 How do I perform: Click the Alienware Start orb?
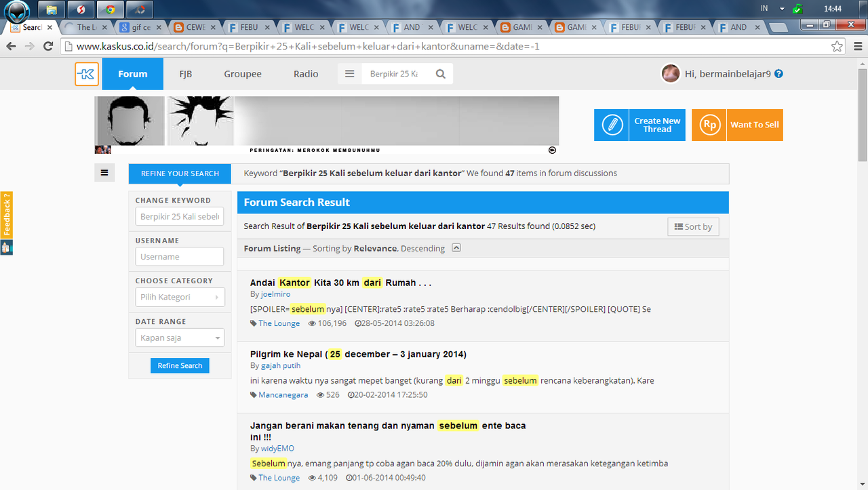17,10
